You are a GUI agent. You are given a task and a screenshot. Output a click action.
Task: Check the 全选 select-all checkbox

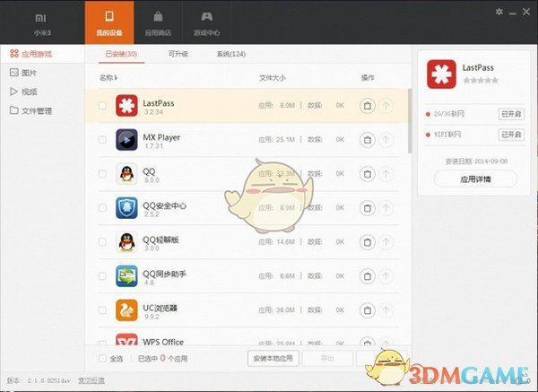coord(102,358)
